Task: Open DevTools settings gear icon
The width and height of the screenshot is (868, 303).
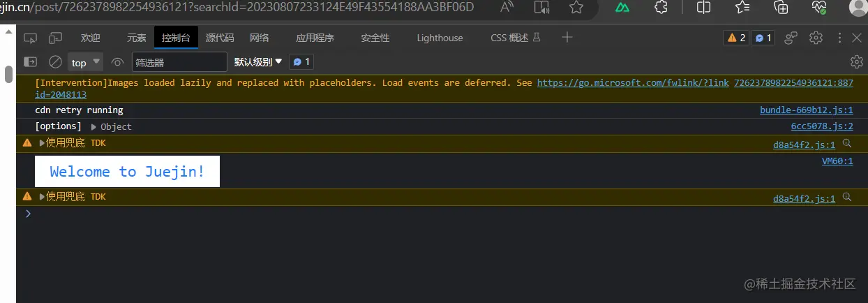Action: [x=816, y=38]
